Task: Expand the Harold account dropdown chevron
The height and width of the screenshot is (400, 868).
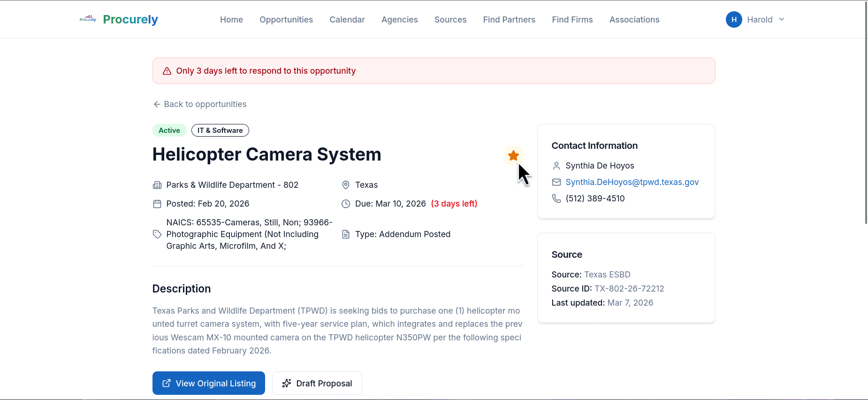Action: pos(782,19)
